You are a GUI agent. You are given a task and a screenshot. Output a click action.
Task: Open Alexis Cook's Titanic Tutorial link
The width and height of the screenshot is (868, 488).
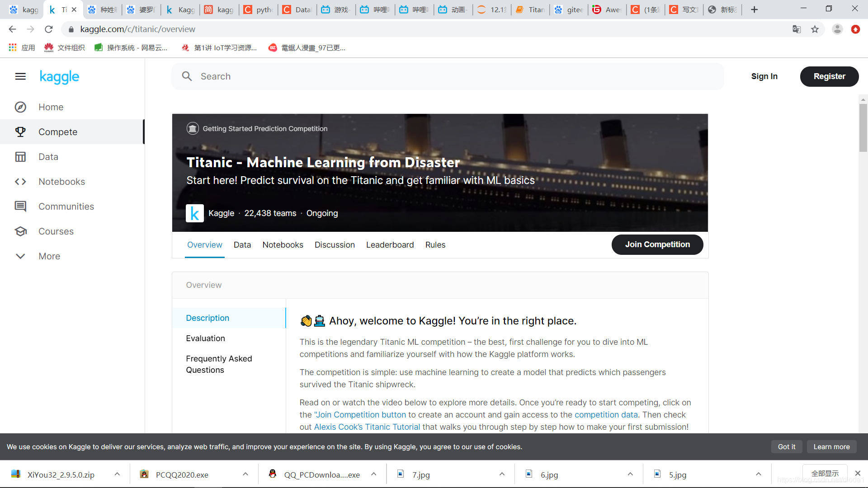point(367,427)
